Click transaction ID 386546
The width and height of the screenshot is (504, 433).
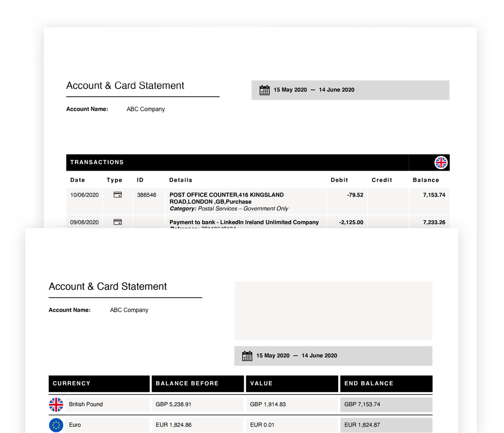point(147,195)
